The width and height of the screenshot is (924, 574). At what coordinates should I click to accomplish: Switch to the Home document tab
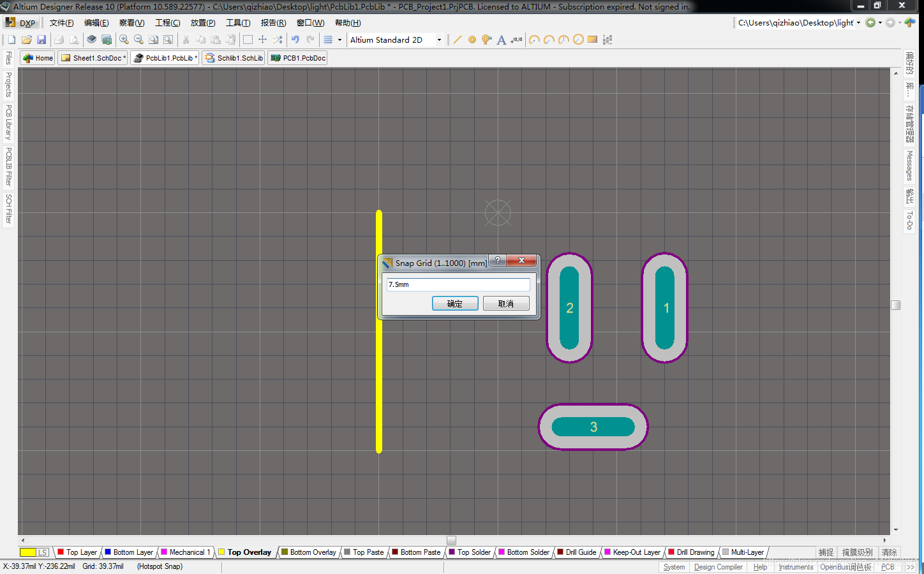coord(38,58)
